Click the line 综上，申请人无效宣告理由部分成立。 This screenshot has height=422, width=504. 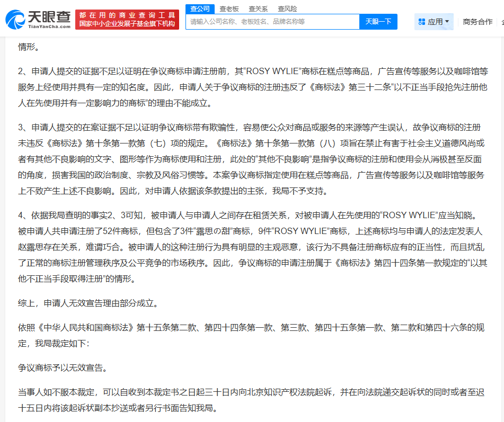89,303
